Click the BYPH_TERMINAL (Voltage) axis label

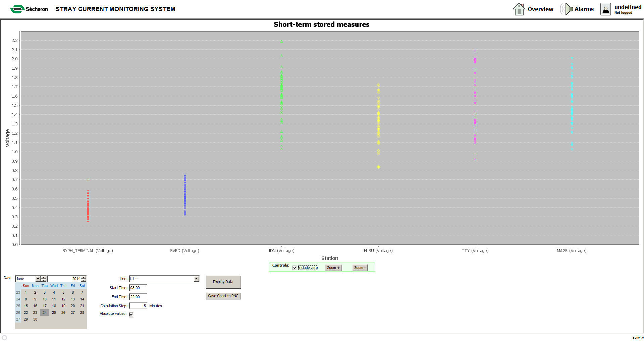(x=88, y=251)
